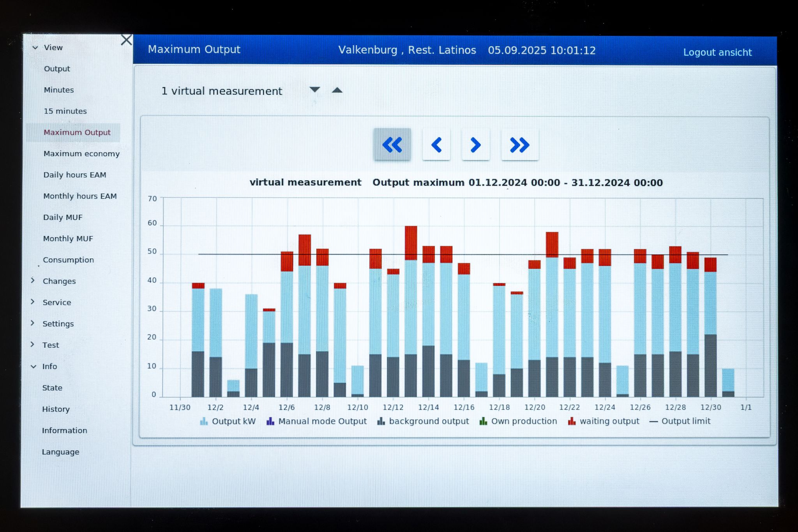Go to next month with right arrow
Viewport: 798px width, 532px height.
[475, 145]
